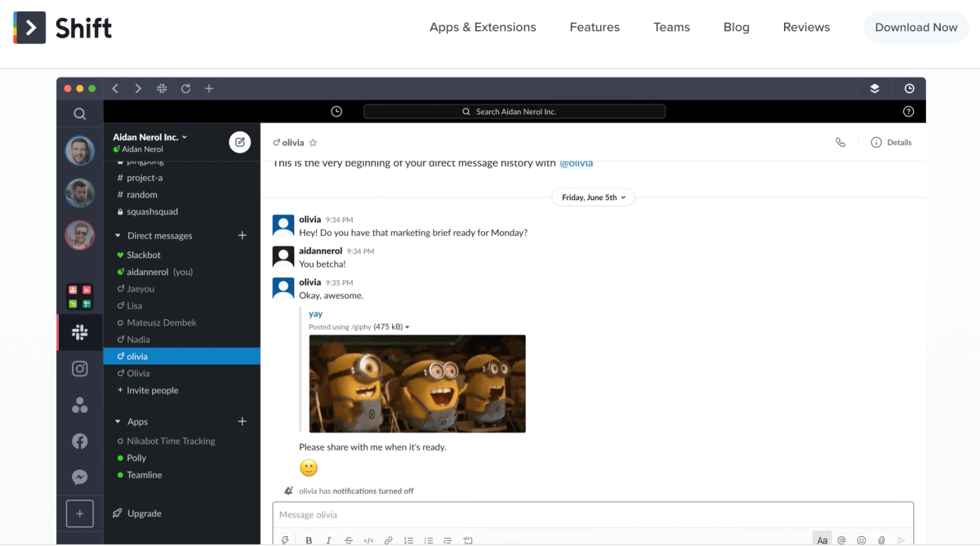Switch to the second account avatar
980x546 pixels.
[79, 193]
